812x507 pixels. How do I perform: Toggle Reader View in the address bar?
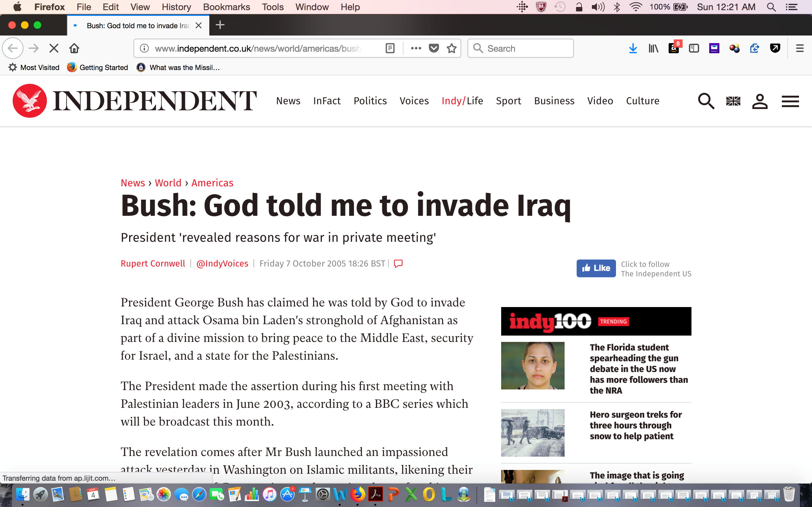pyautogui.click(x=390, y=48)
